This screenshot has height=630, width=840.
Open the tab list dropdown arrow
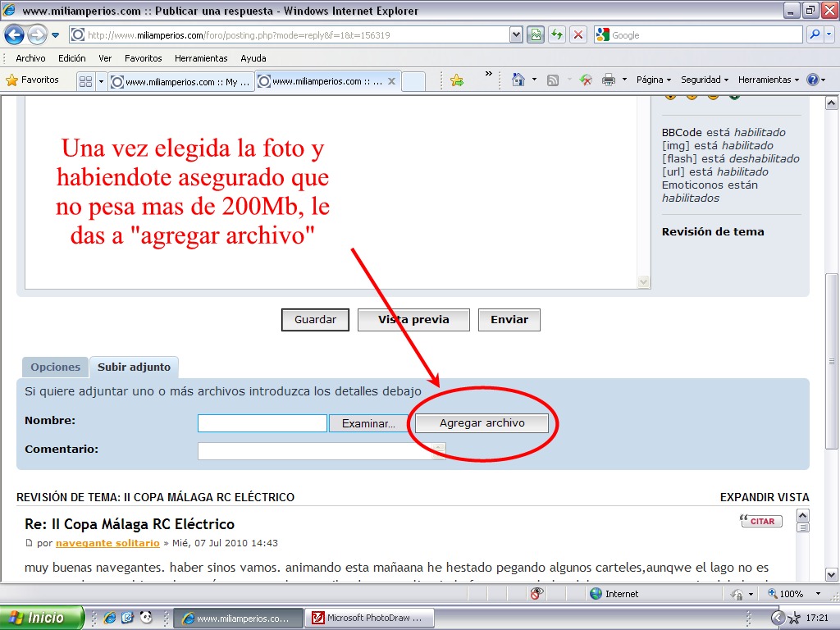click(101, 81)
